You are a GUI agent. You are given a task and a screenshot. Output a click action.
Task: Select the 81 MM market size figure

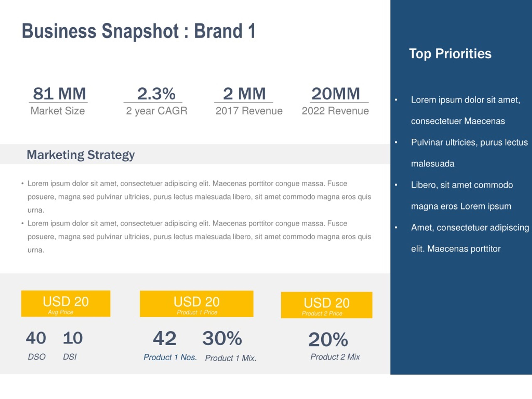click(59, 94)
